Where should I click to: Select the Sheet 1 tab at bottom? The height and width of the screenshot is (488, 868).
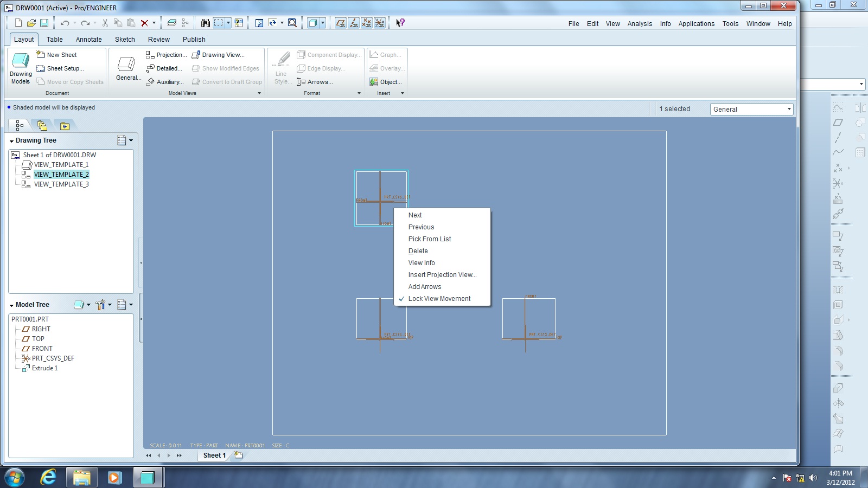(214, 455)
